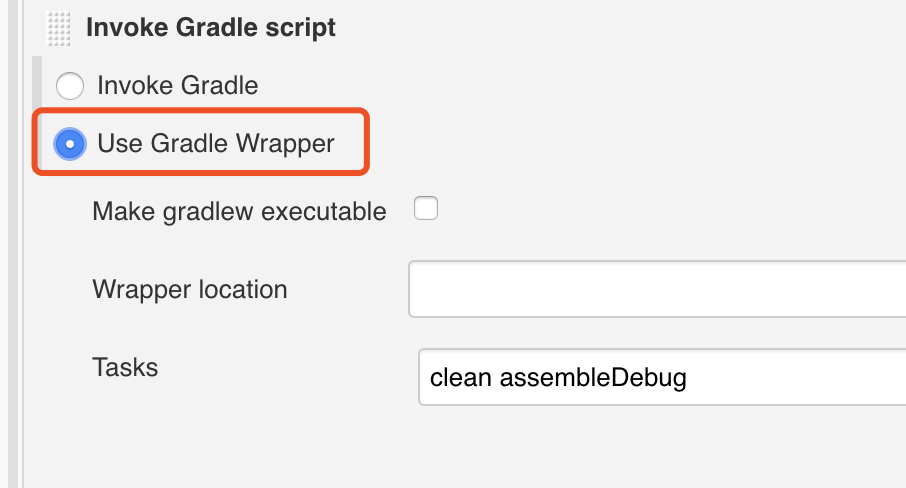Select the Invoke Gradle radio button
The height and width of the screenshot is (488, 906).
pyautogui.click(x=70, y=85)
